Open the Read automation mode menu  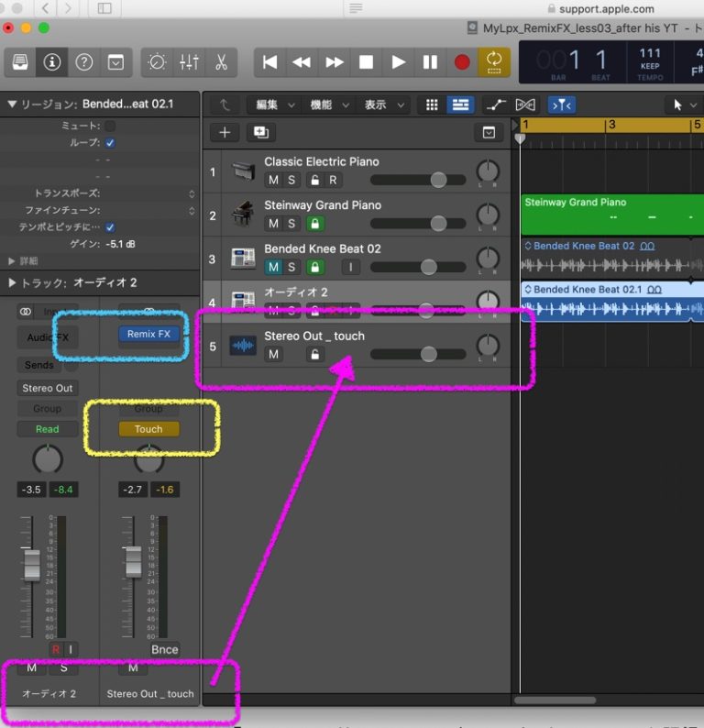pos(48,429)
